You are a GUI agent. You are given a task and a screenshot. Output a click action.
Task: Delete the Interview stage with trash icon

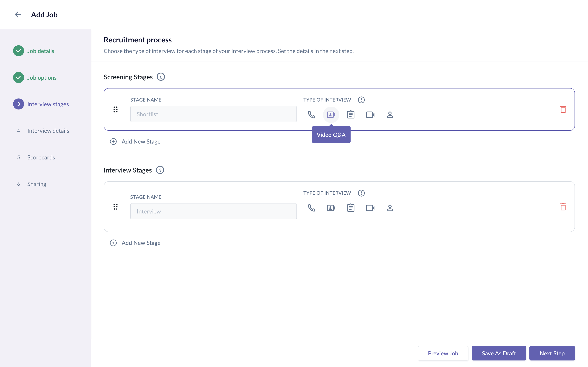point(563,207)
